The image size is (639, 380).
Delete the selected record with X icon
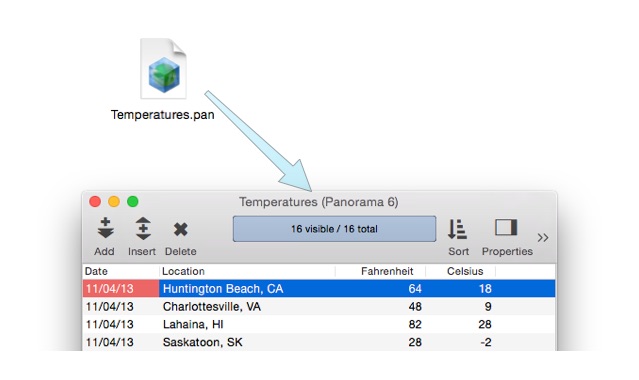pyautogui.click(x=181, y=229)
